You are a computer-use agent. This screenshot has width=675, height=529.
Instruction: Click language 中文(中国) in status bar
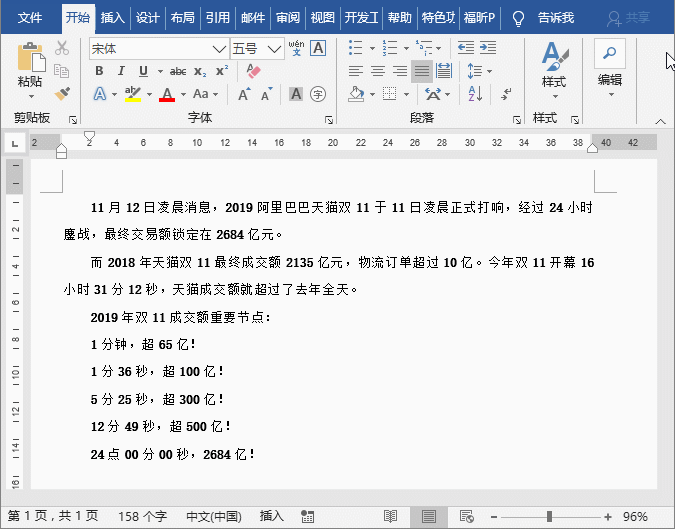tap(214, 516)
